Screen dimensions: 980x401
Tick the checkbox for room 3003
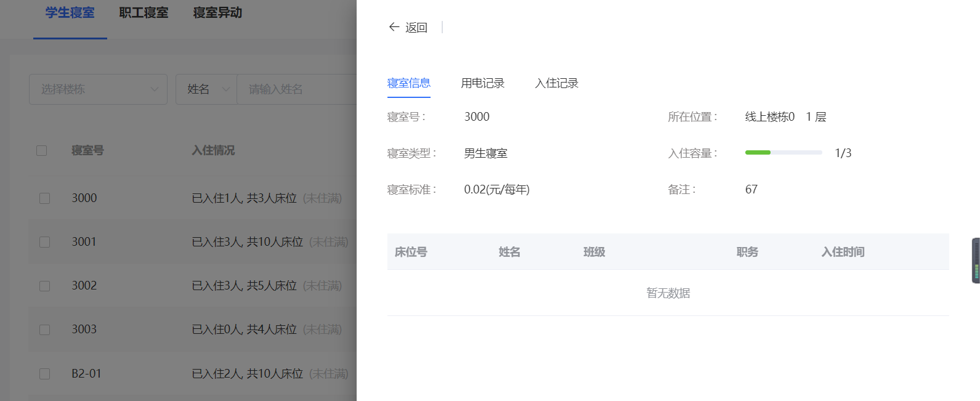[x=44, y=330]
